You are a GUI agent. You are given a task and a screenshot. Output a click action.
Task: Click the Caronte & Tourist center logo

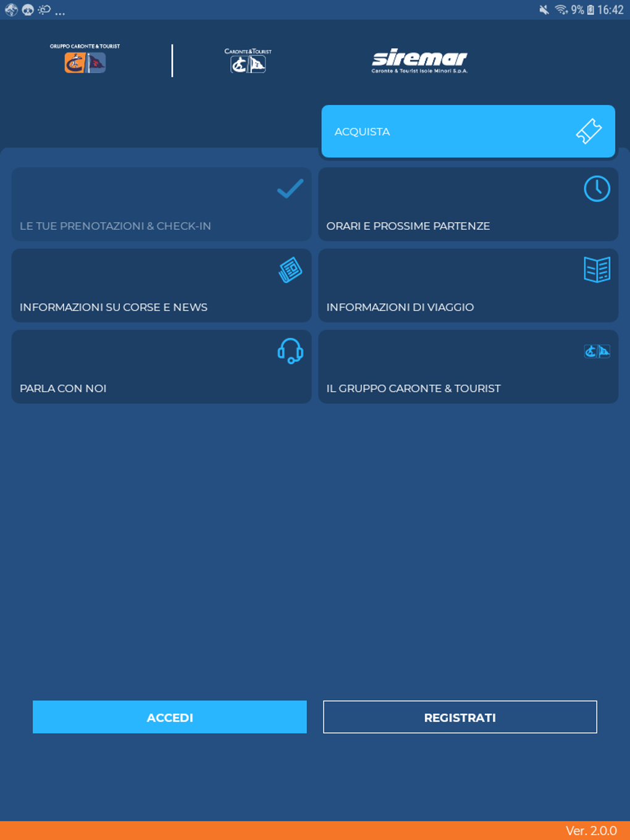tap(248, 61)
